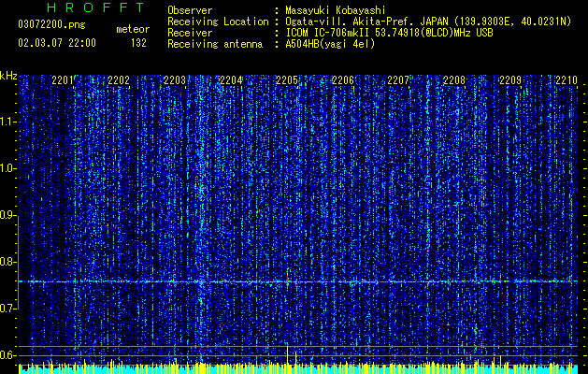Click time marker 2210
This screenshot has height=374, width=588.
[x=566, y=79]
